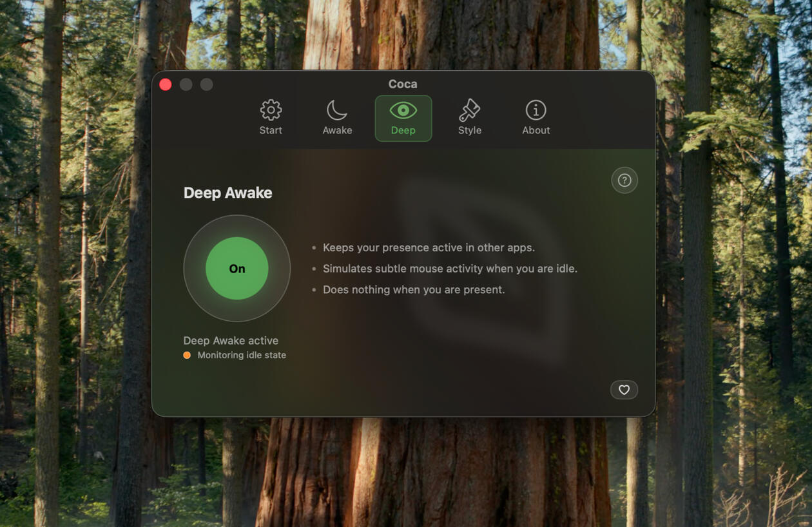Image resolution: width=812 pixels, height=527 pixels.
Task: Click the eye icon for Deep mode
Action: [403, 111]
